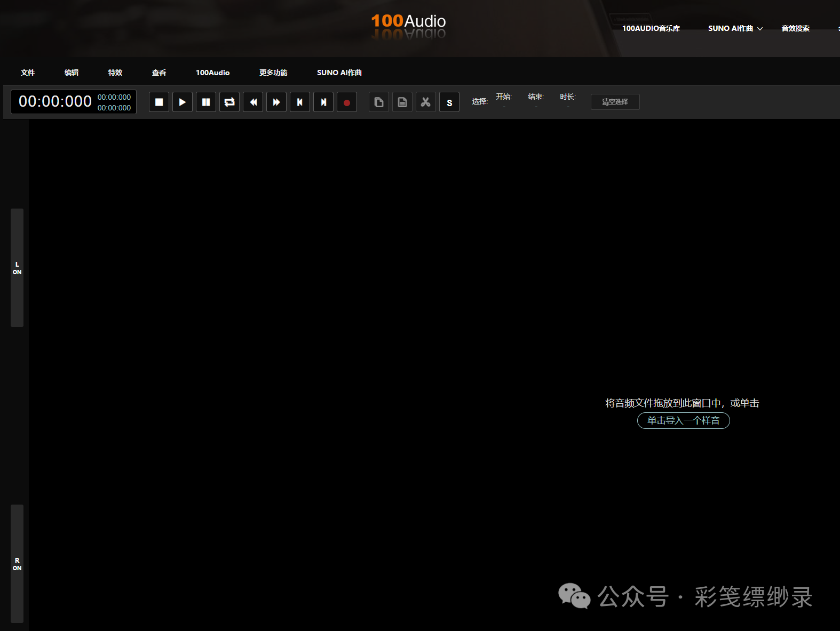This screenshot has height=631, width=840.
Task: Click the main 00:00:000 time display
Action: click(x=55, y=101)
